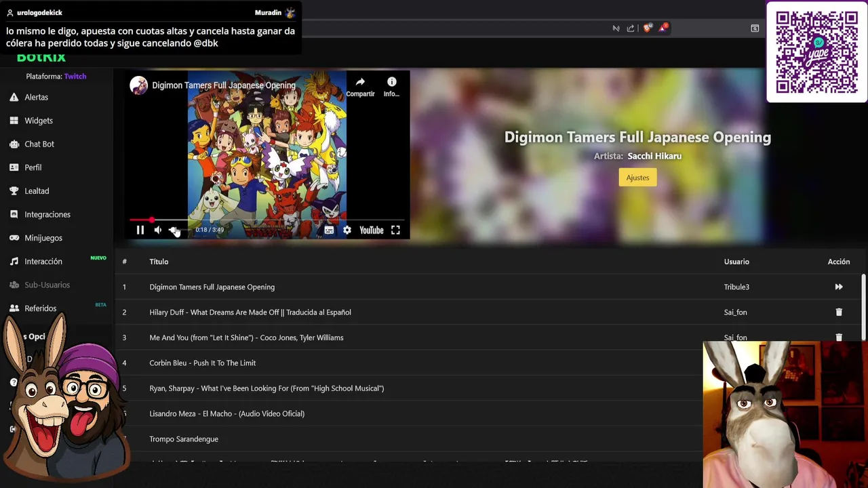Click the user Tribule3 cell

(736, 287)
